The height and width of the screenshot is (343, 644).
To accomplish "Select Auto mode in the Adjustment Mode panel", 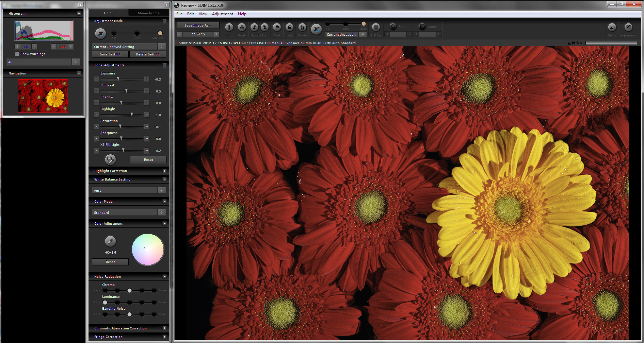I will tap(137, 33).
